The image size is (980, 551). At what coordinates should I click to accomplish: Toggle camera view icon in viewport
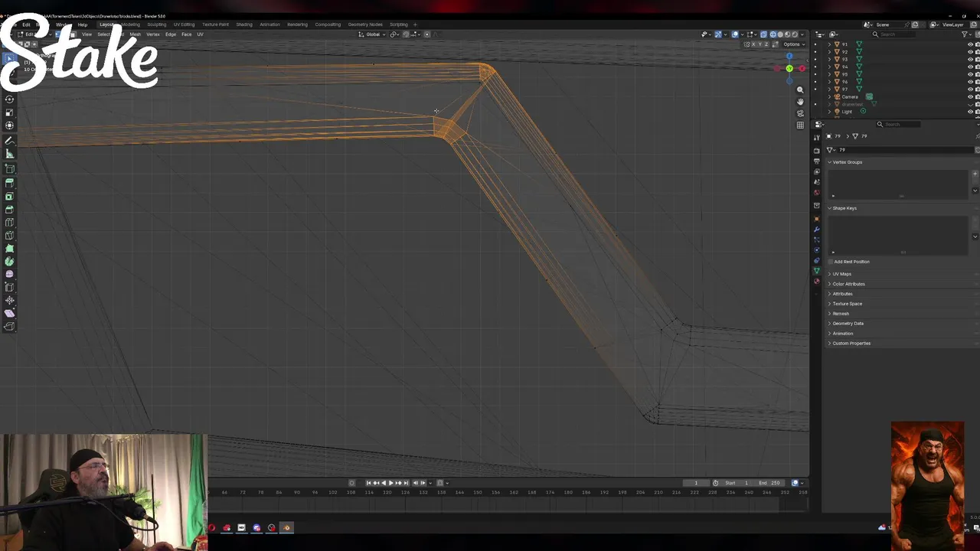(800, 113)
